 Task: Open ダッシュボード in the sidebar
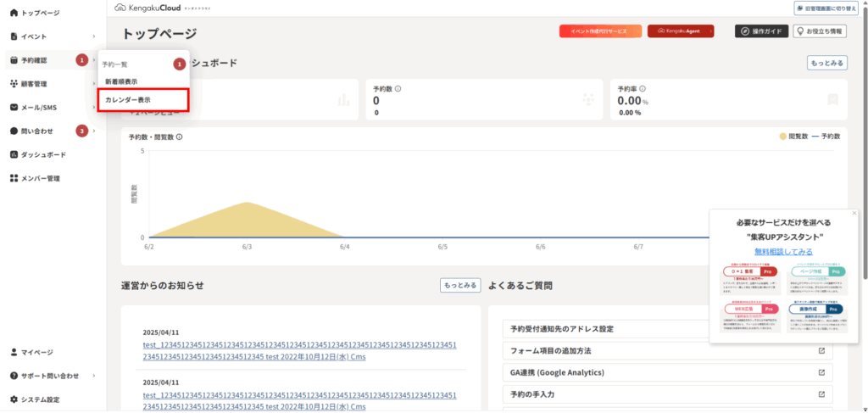(44, 154)
